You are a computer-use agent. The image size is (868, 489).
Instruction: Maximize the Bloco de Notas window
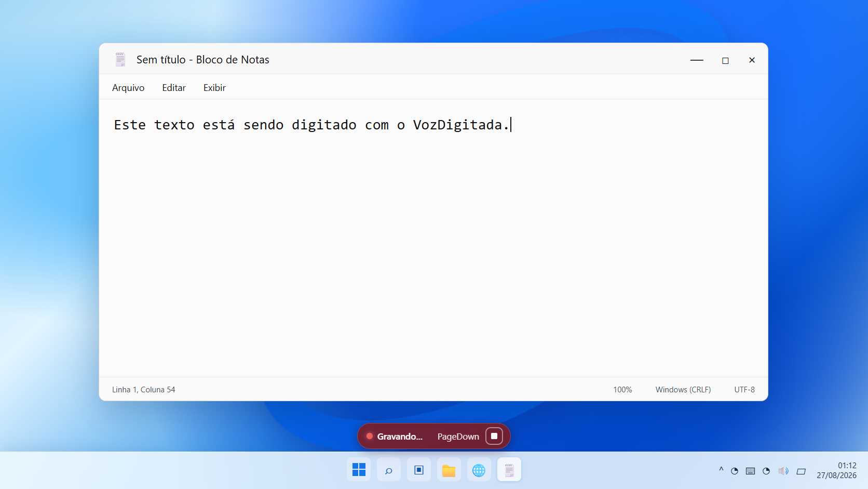pyautogui.click(x=725, y=60)
